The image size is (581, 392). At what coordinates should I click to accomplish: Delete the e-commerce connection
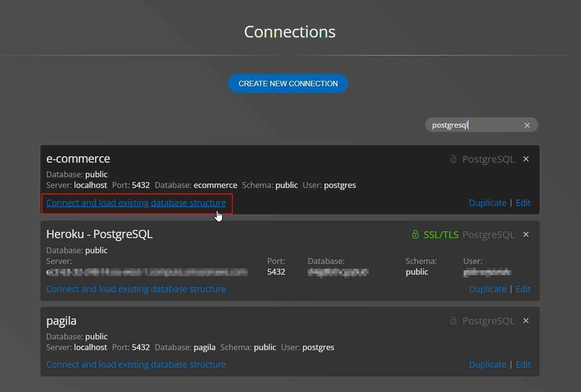pos(526,159)
